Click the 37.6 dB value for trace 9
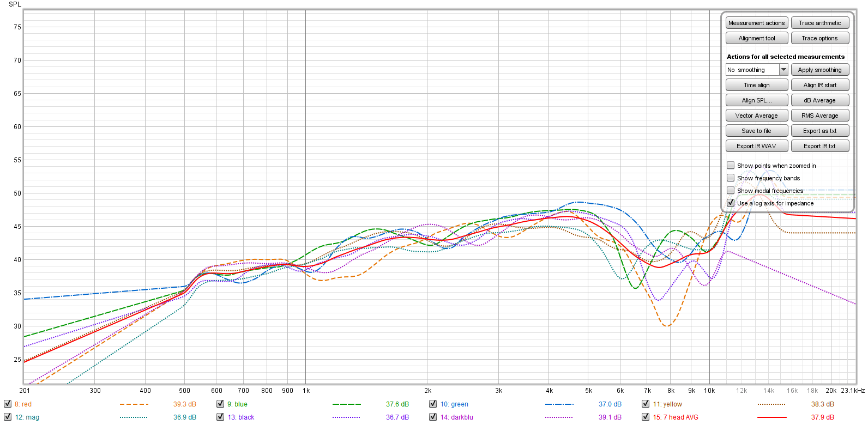 [x=397, y=404]
